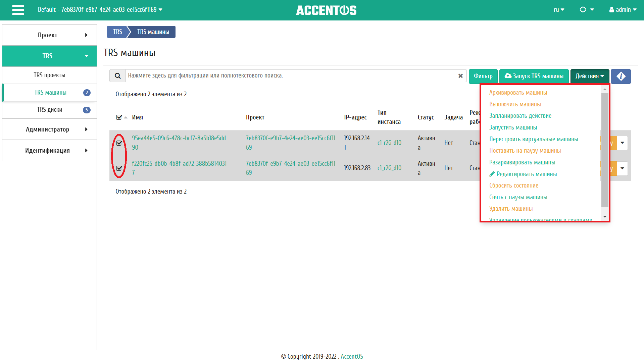The image size is (644, 362).
Task: Click the Запуск TRS машины button
Action: pyautogui.click(x=534, y=76)
